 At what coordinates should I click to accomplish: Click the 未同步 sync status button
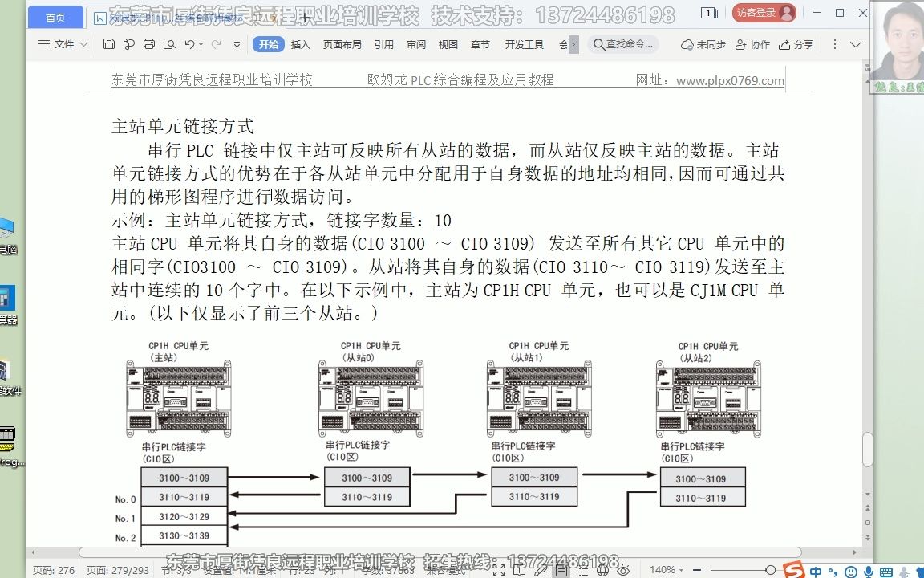pyautogui.click(x=703, y=44)
